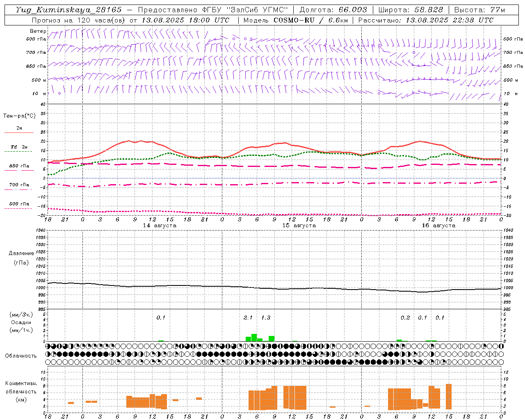Click the 'Облачность' cloud cover label

21,356
